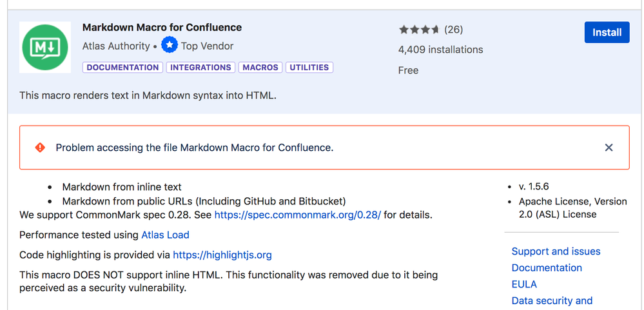644x310 pixels.
Task: Click the Problem accessing the file message
Action: [x=195, y=148]
